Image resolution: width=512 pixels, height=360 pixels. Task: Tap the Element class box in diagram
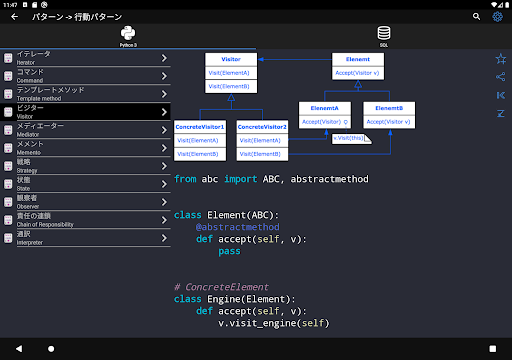click(358, 66)
